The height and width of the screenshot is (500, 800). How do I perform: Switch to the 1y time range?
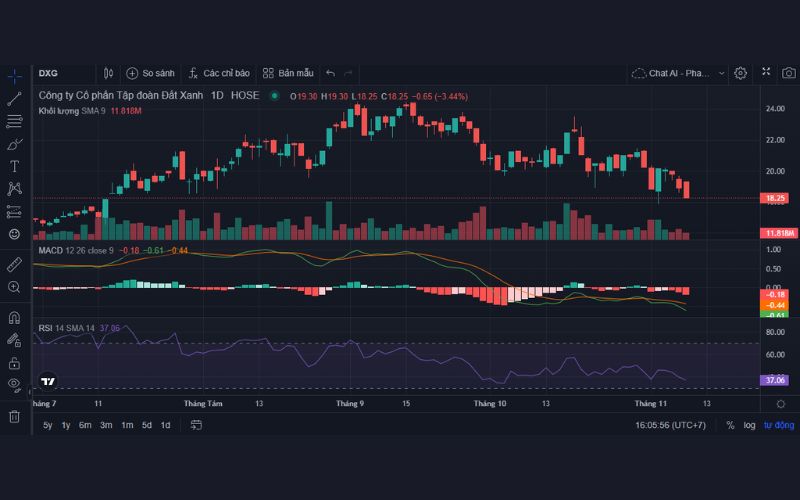(x=66, y=425)
